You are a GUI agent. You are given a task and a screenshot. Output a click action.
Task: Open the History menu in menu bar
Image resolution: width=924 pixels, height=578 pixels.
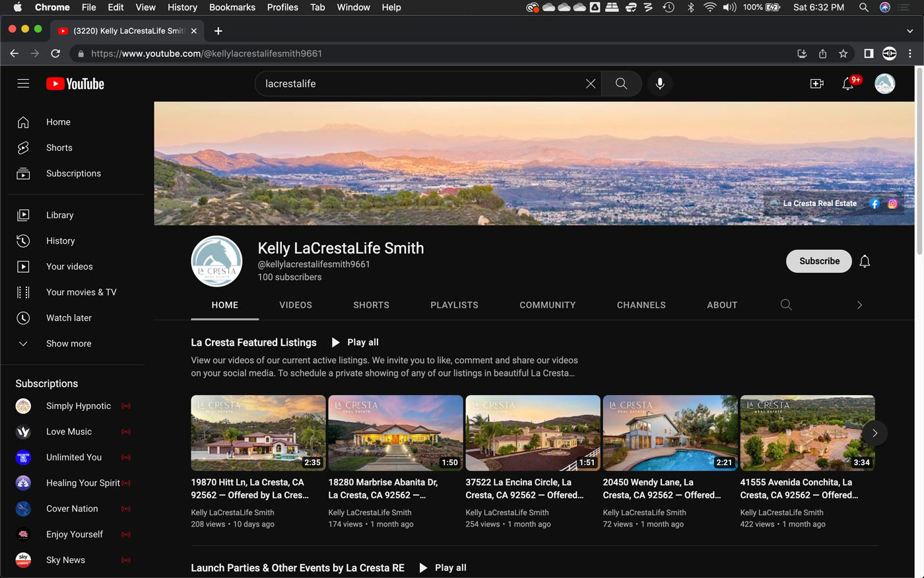click(182, 7)
